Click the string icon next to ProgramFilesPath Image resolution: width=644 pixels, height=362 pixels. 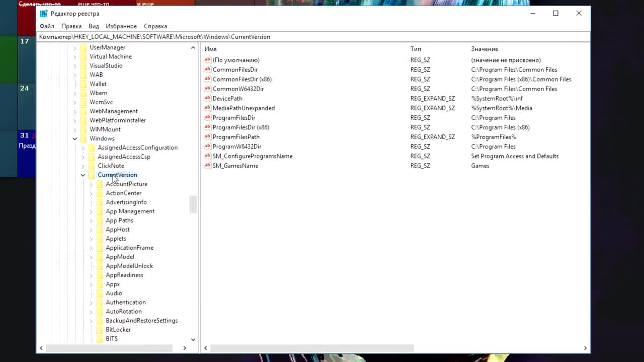(207, 137)
